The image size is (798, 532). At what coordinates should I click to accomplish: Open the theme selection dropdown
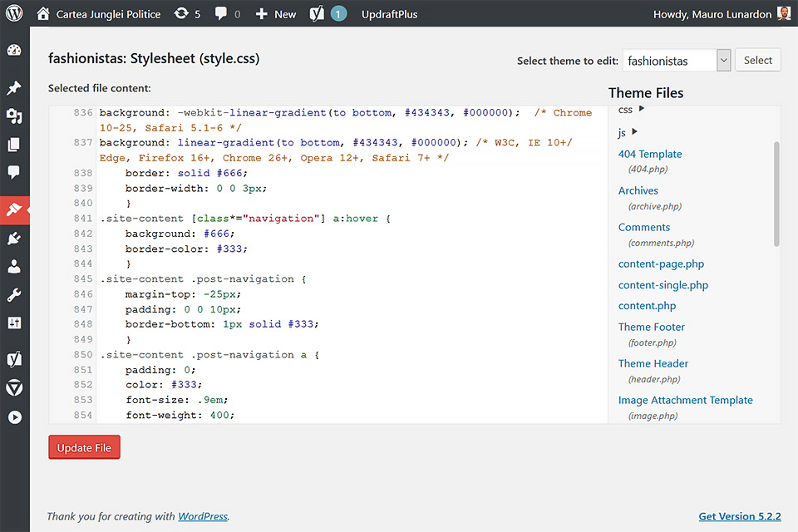pyautogui.click(x=677, y=61)
